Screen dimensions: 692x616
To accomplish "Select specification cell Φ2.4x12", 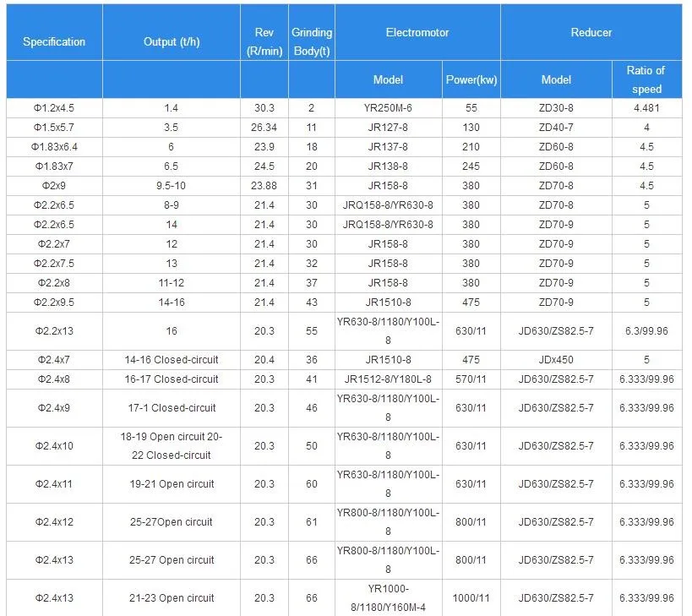I will pyautogui.click(x=54, y=522).
